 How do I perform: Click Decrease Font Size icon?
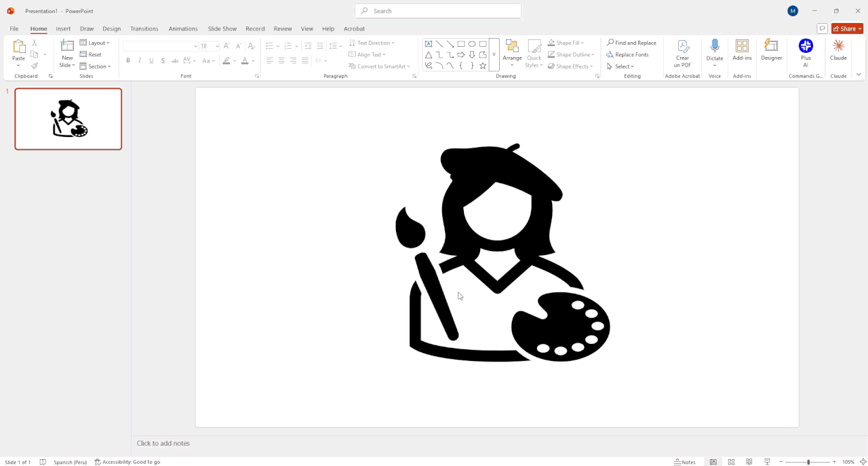[x=238, y=46]
